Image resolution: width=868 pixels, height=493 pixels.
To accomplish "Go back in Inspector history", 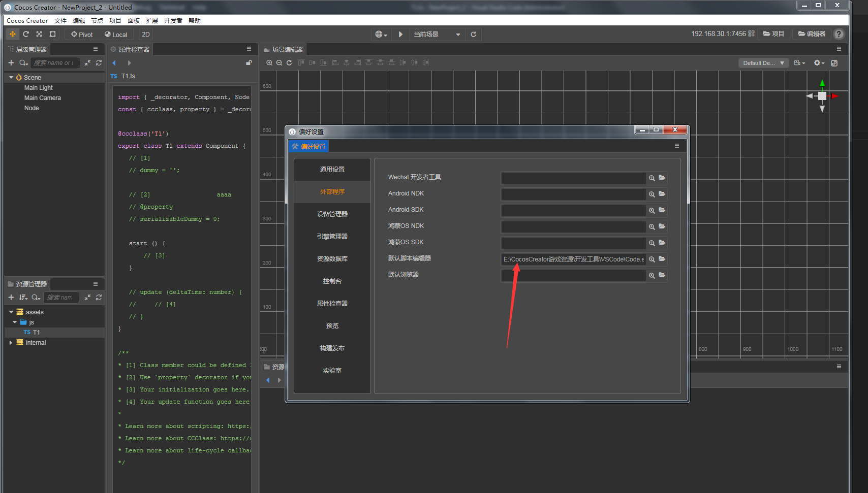I will [x=114, y=63].
